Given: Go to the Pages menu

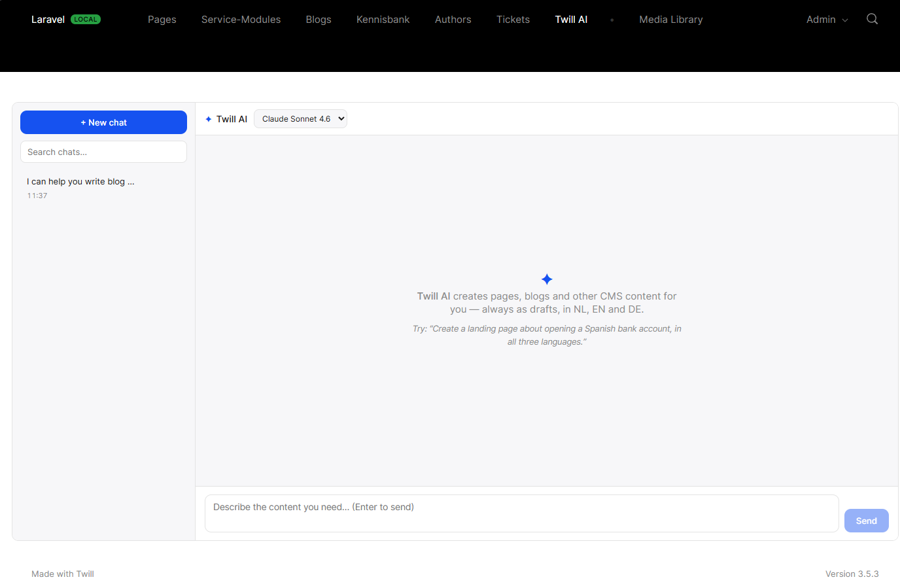Looking at the screenshot, I should point(162,20).
